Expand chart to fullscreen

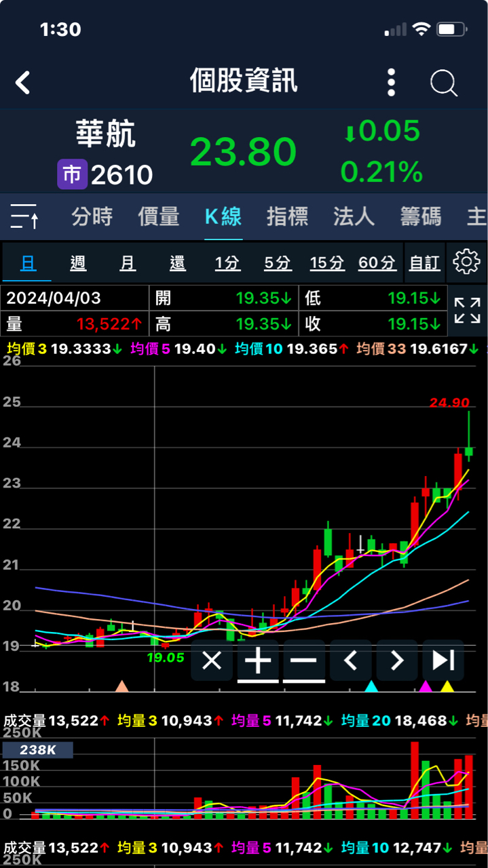[x=467, y=310]
